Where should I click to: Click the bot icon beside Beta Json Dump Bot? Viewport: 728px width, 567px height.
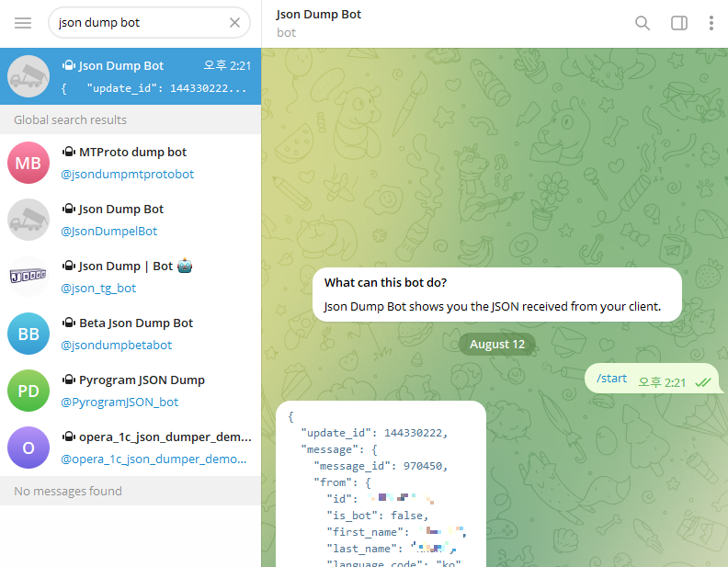point(68,323)
